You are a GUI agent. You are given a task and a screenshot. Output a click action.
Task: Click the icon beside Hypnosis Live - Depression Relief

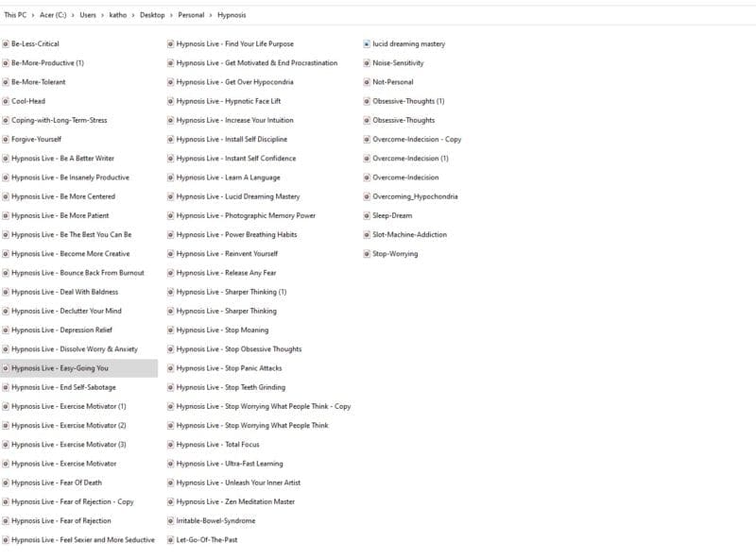point(6,330)
